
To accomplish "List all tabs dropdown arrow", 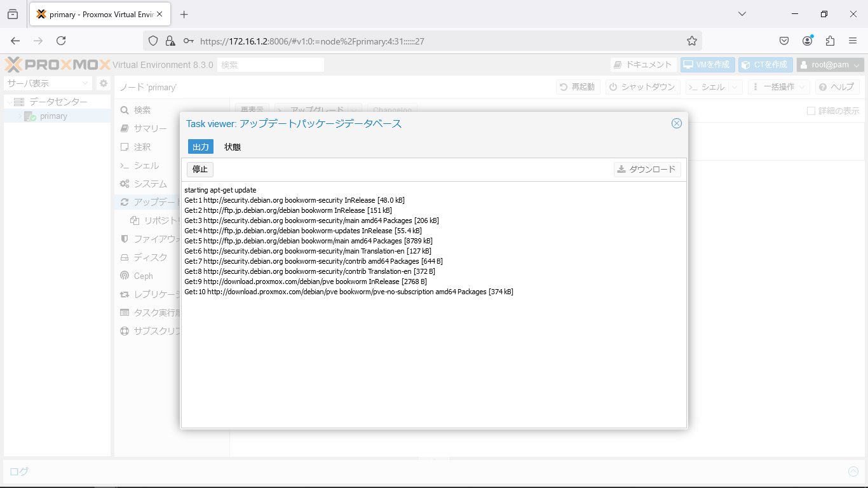I will pos(742,14).
